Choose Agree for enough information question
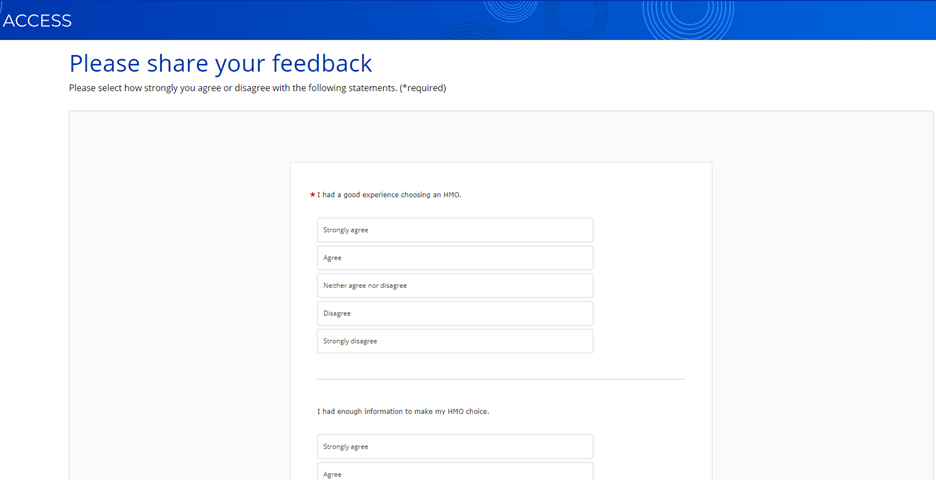936x480 pixels. (x=455, y=473)
